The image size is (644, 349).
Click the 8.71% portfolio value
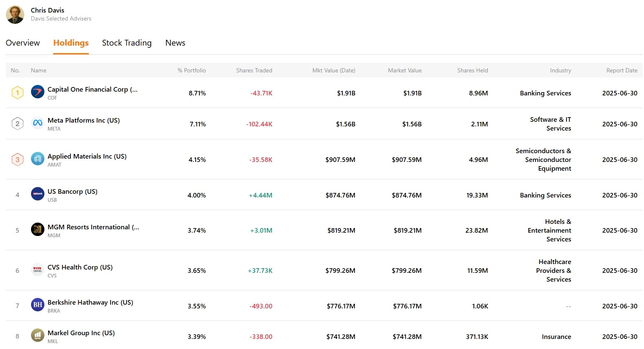[x=197, y=93]
